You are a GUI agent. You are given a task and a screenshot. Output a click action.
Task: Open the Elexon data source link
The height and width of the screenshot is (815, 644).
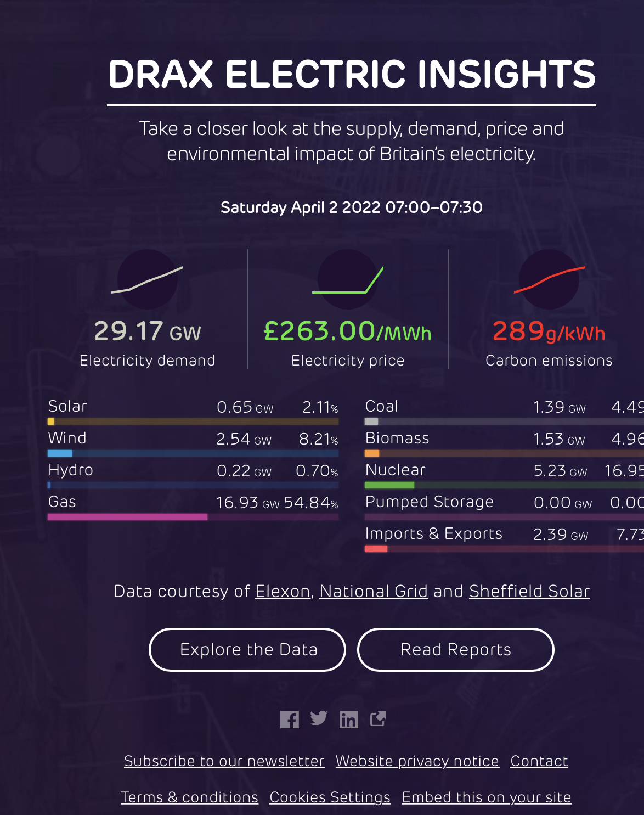[x=283, y=591]
